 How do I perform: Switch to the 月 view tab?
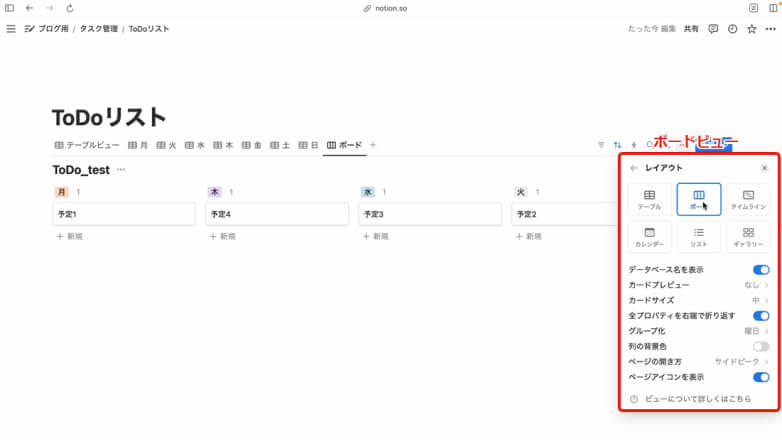click(x=138, y=145)
